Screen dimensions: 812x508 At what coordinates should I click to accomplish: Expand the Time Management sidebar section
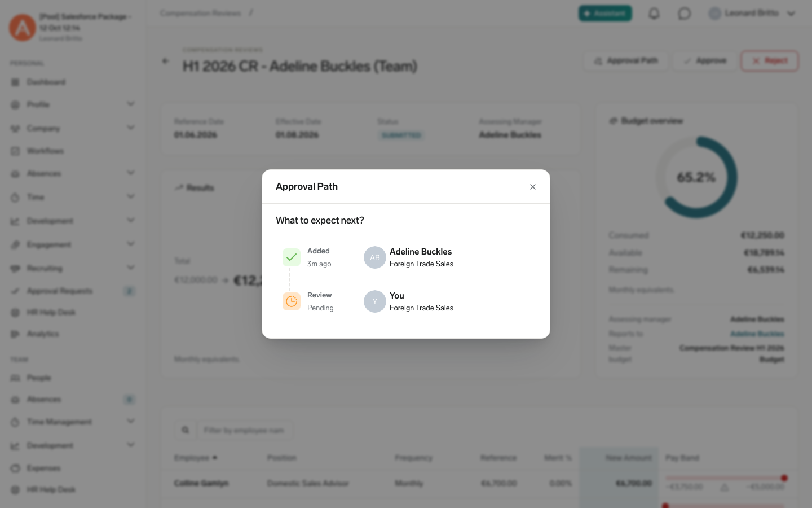131,421
